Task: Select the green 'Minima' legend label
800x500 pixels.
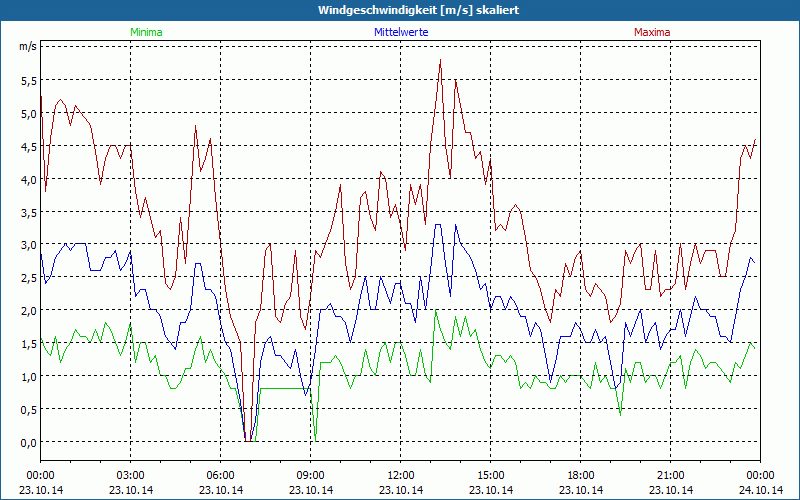Action: [146, 32]
